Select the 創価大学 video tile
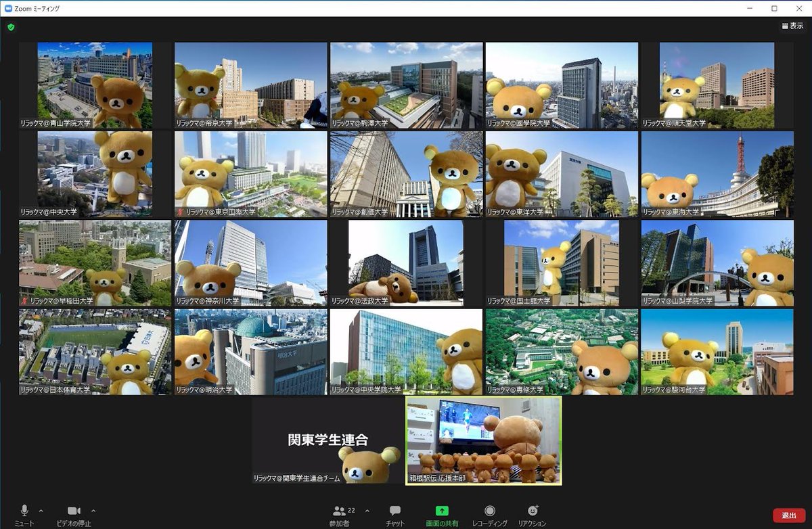 click(x=407, y=174)
